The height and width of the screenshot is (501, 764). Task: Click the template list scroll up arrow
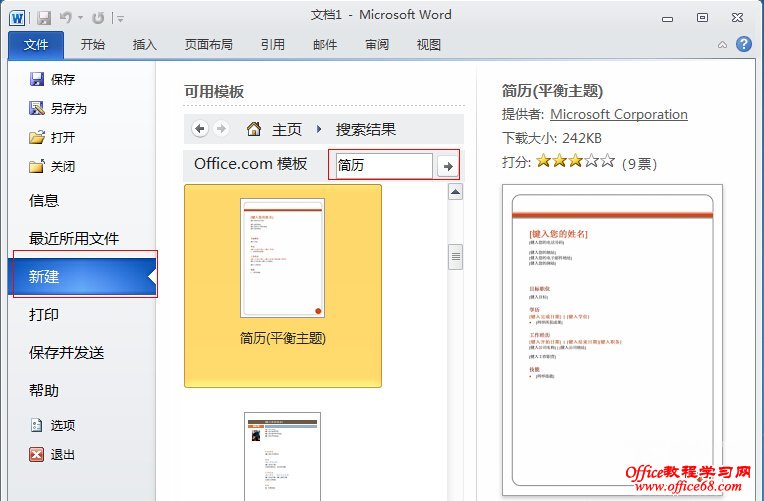456,192
